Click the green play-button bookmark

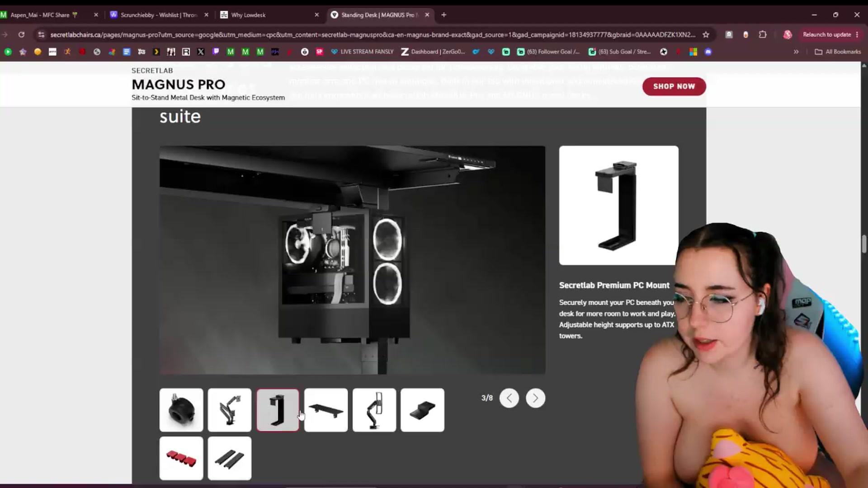[x=8, y=52]
